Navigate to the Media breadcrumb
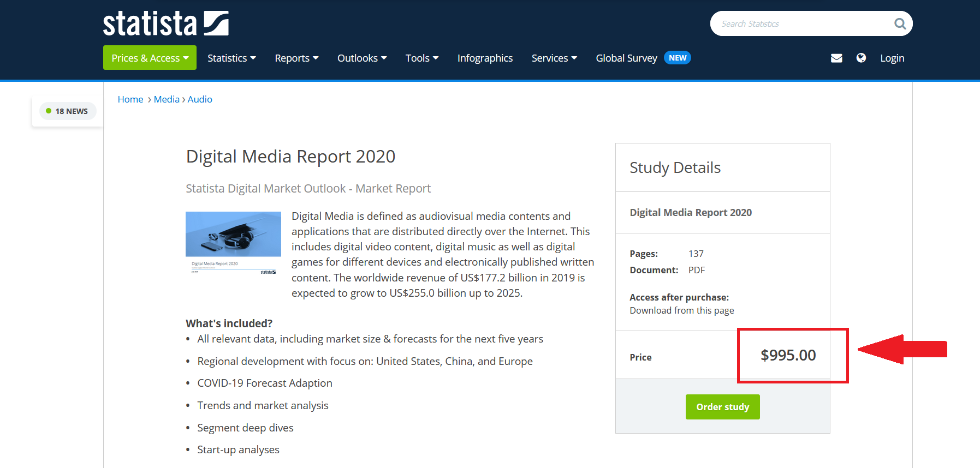Screen dimensions: 980x468 pyautogui.click(x=167, y=99)
